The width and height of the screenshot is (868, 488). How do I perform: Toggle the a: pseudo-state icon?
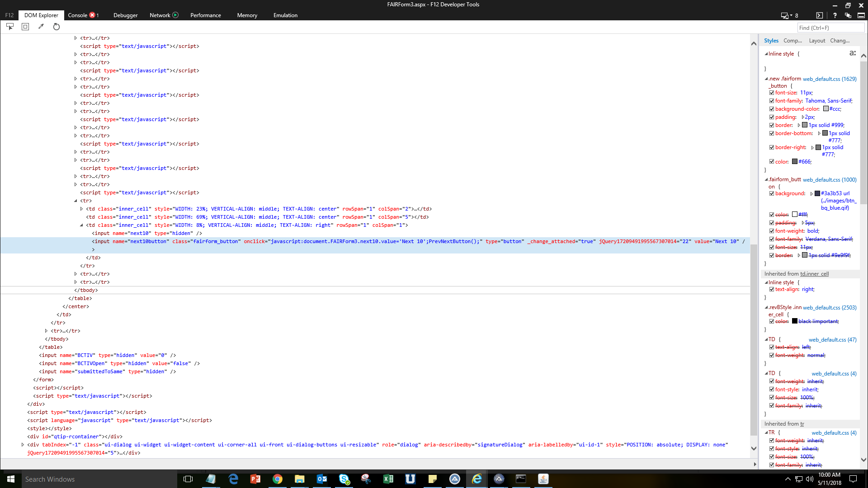point(853,53)
